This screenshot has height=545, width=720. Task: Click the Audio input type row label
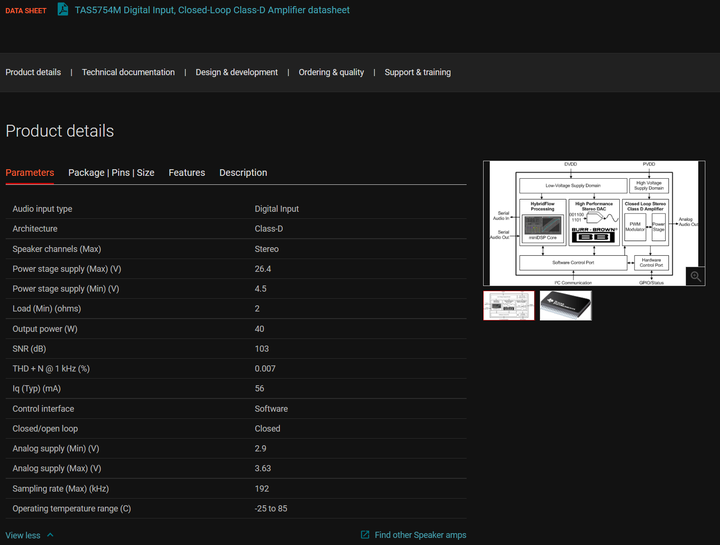[x=42, y=209]
